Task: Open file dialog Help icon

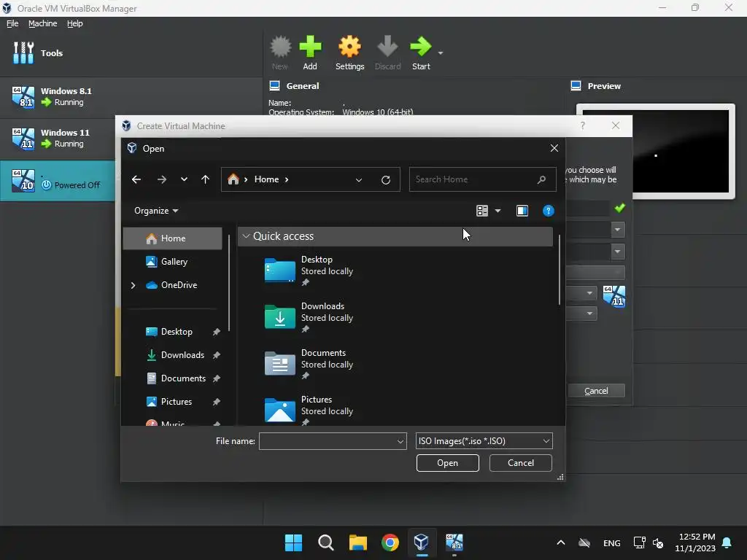Action: tap(549, 211)
